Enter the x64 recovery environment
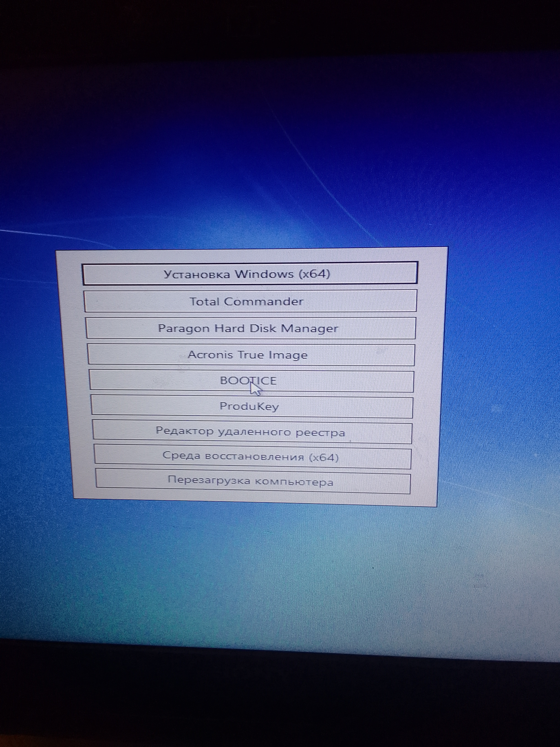The image size is (560, 747). click(252, 457)
